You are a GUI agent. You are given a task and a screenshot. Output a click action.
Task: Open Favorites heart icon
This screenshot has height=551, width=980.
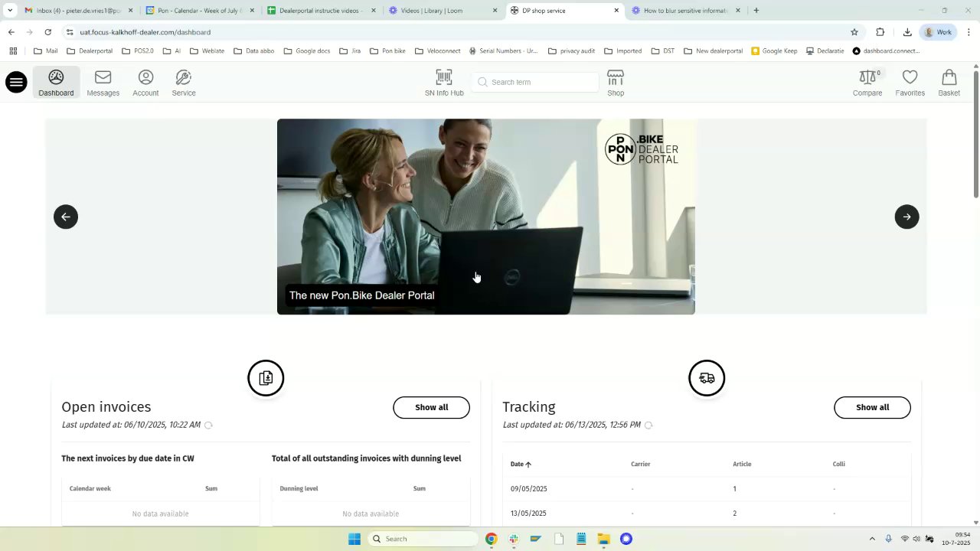[910, 83]
